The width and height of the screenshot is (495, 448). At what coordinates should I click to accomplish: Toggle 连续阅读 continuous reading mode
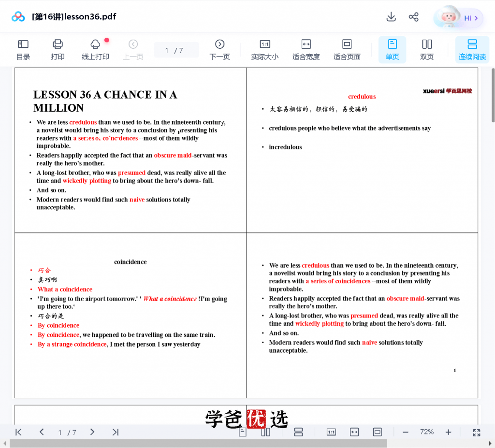point(472,50)
